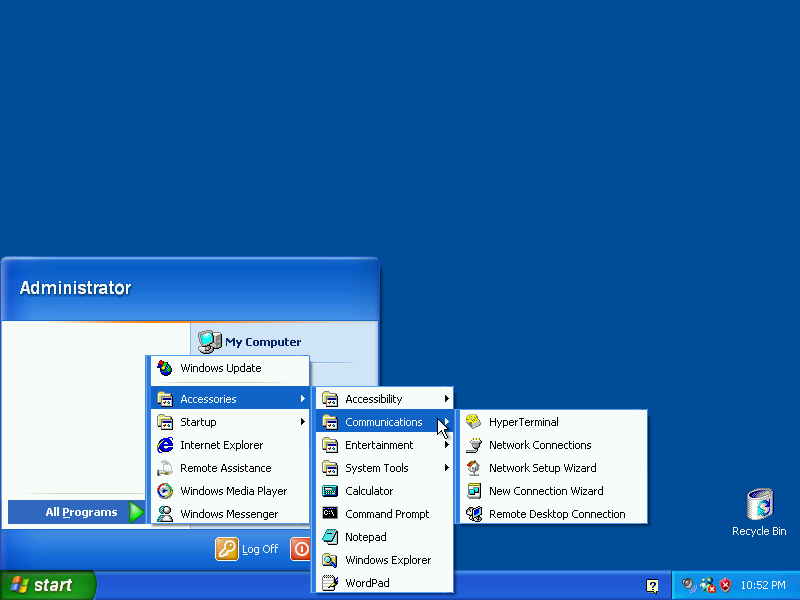Click the network status tray icon
The width and height of the screenshot is (800, 600).
[708, 585]
